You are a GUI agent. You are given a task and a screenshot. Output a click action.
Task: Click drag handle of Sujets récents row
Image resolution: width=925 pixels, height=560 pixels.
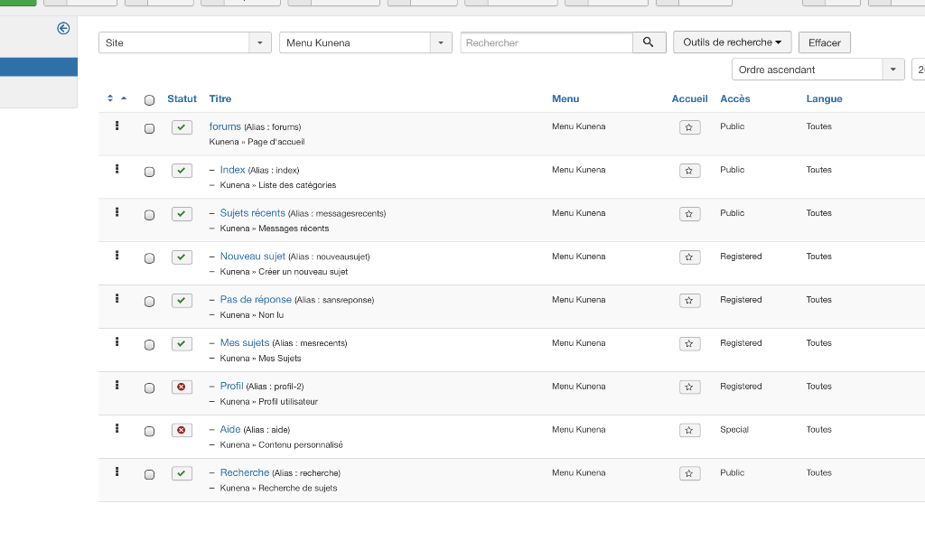[x=117, y=212]
